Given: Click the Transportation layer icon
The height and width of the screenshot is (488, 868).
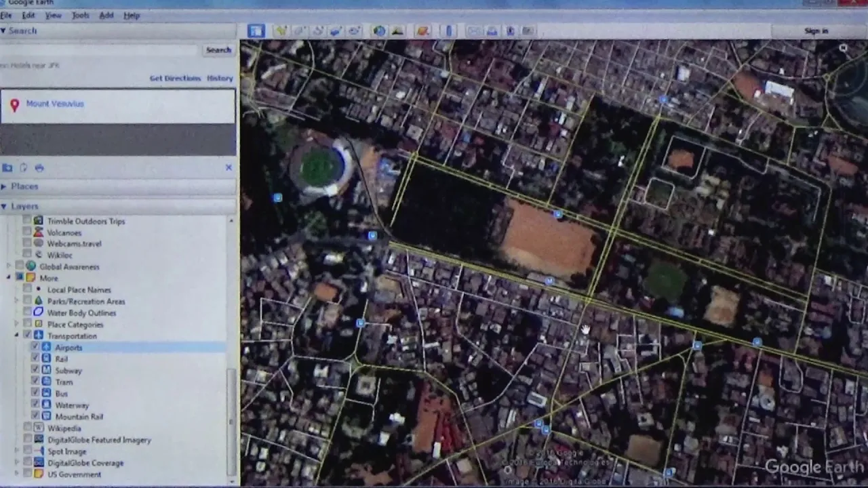Looking at the screenshot, I should [39, 335].
